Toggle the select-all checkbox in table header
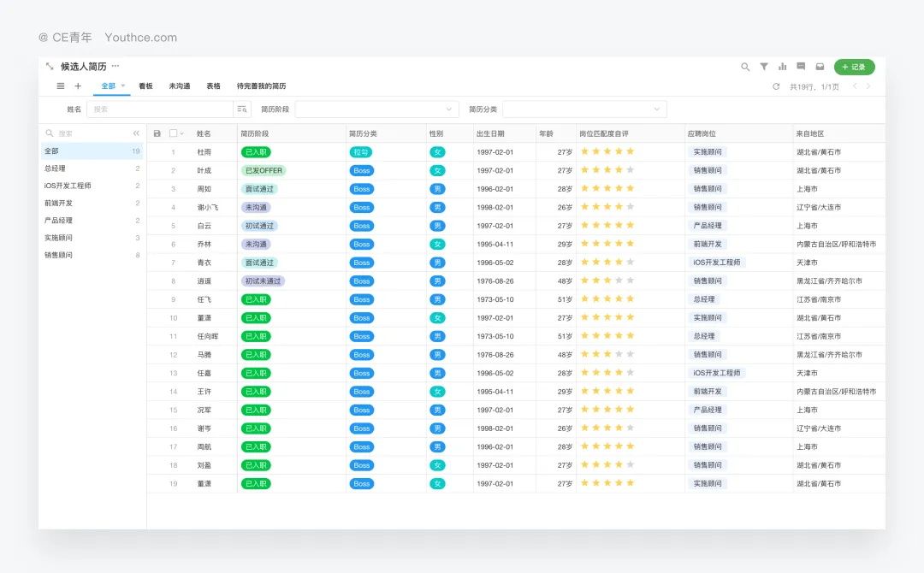Screen dimensions: 924x573 click(x=173, y=133)
